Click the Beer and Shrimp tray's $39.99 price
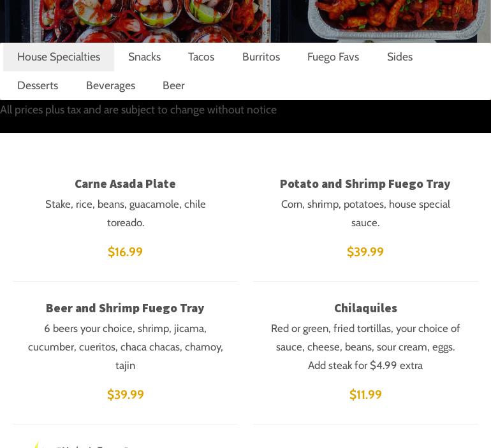Viewport: 491px width, 448px height. coord(125,394)
